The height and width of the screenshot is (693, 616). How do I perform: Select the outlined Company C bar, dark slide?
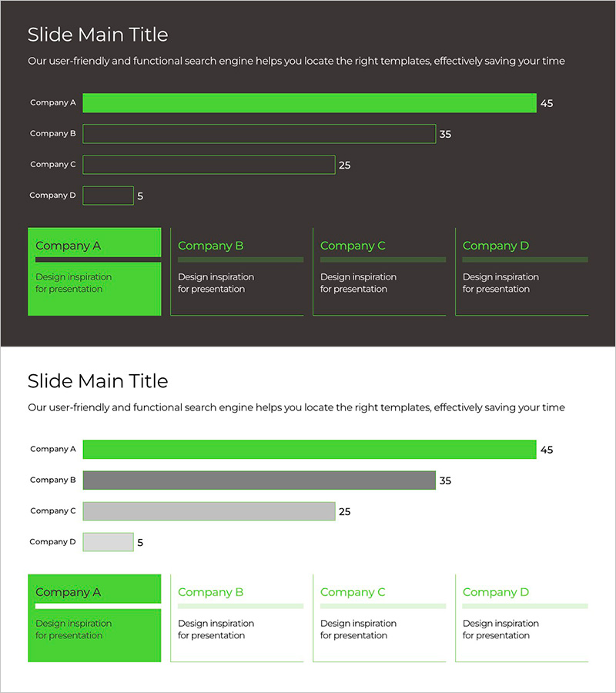(x=209, y=165)
